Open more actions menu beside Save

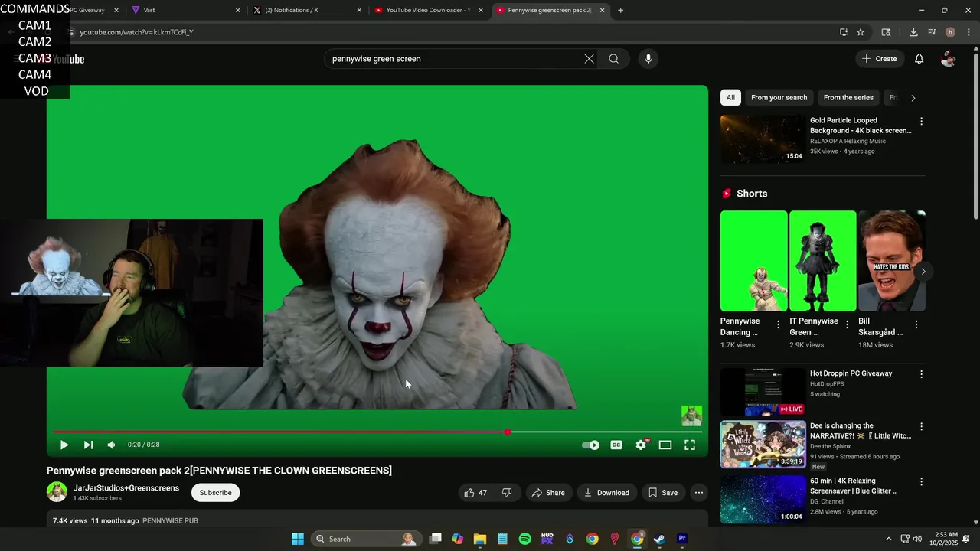(699, 493)
